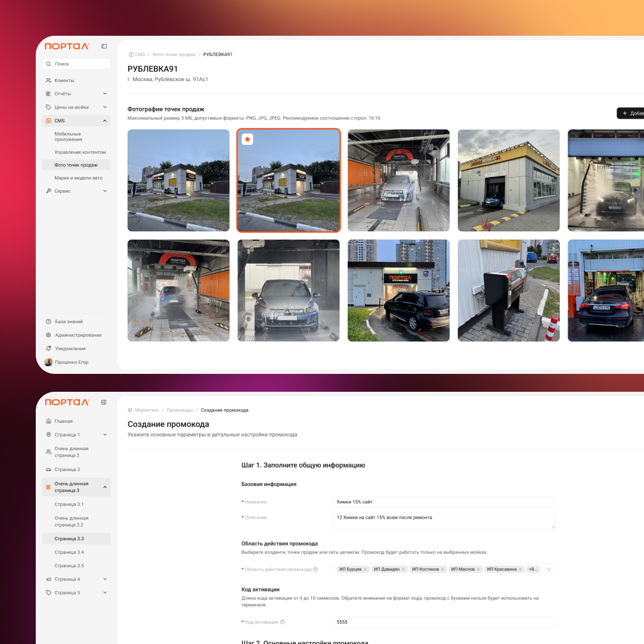Remove the ИП Бурцев tag
Screen dimensions: 644x644
click(x=365, y=569)
